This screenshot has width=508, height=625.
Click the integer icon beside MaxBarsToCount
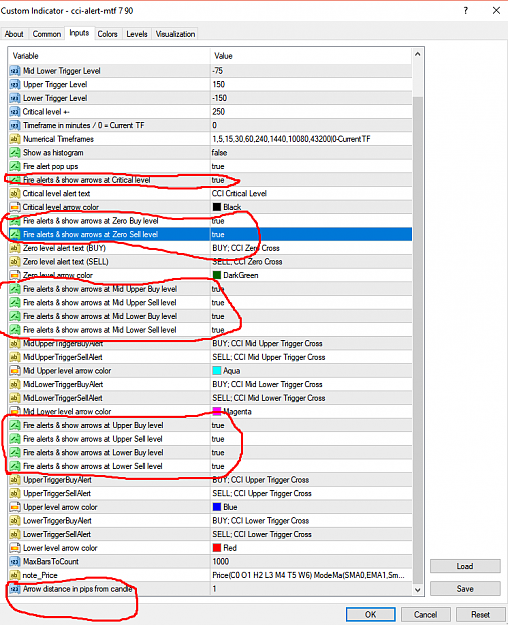pyautogui.click(x=15, y=562)
